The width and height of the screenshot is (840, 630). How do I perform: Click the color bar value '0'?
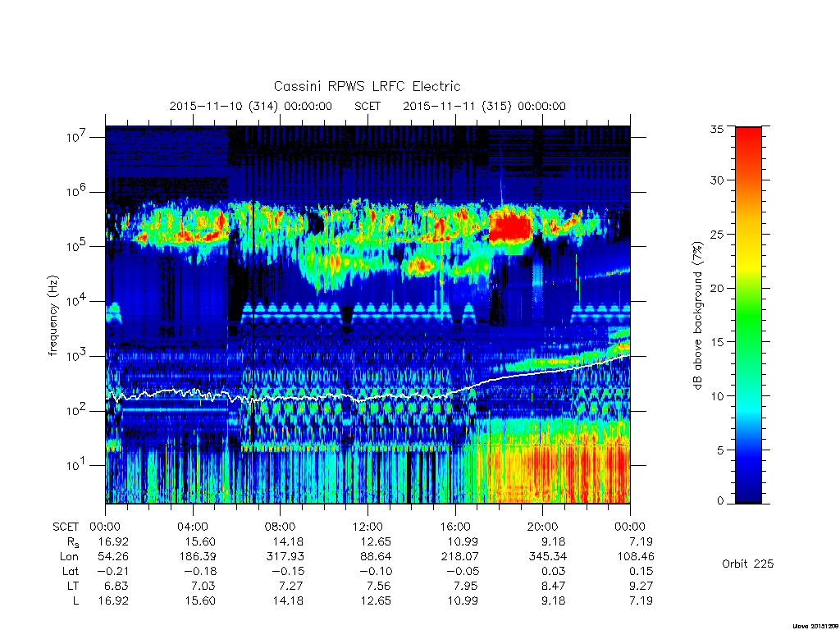[720, 501]
